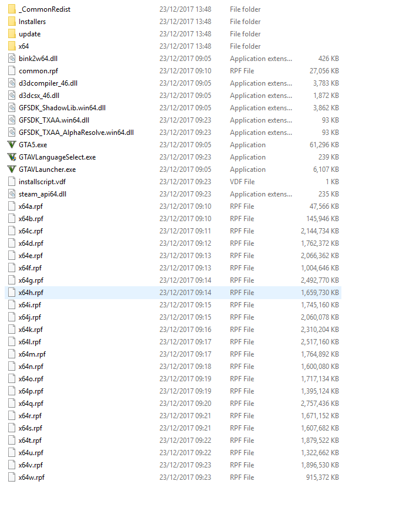Click the 2,517,160 KB size value
This screenshot has height=515, width=420.
[x=320, y=342]
